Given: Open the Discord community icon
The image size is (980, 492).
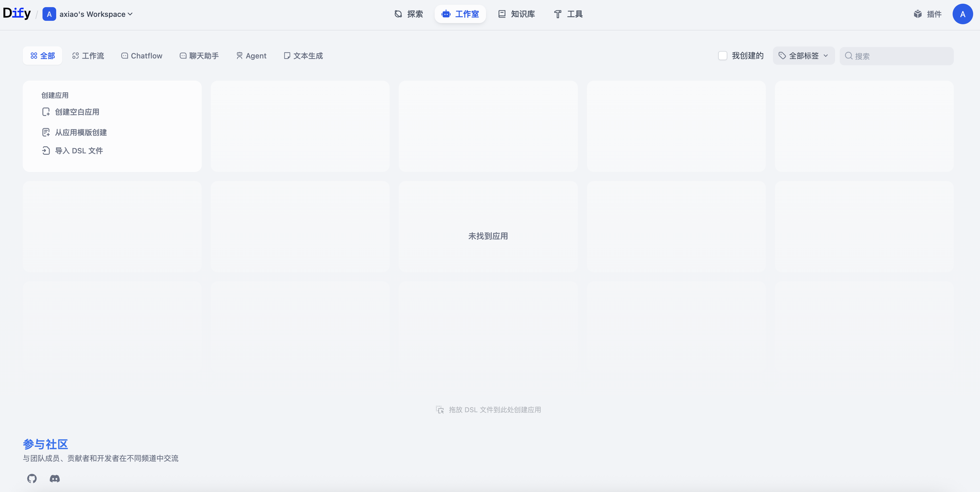Looking at the screenshot, I should coord(55,478).
